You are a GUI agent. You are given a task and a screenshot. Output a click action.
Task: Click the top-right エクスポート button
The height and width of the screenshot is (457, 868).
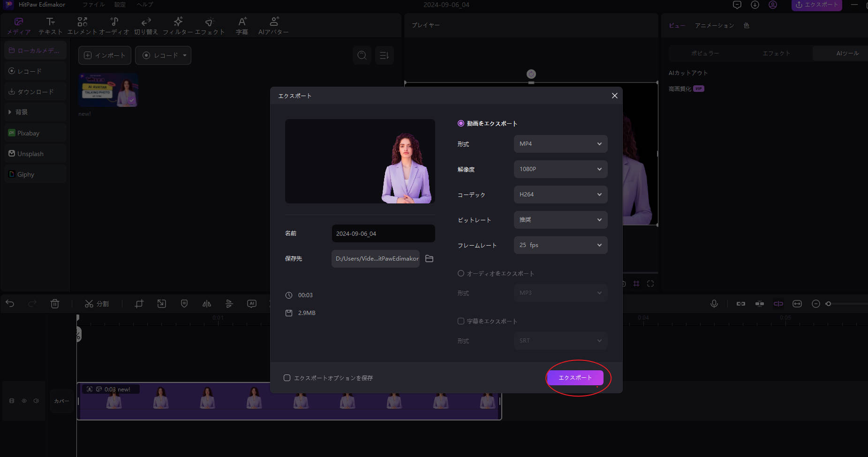click(x=816, y=5)
